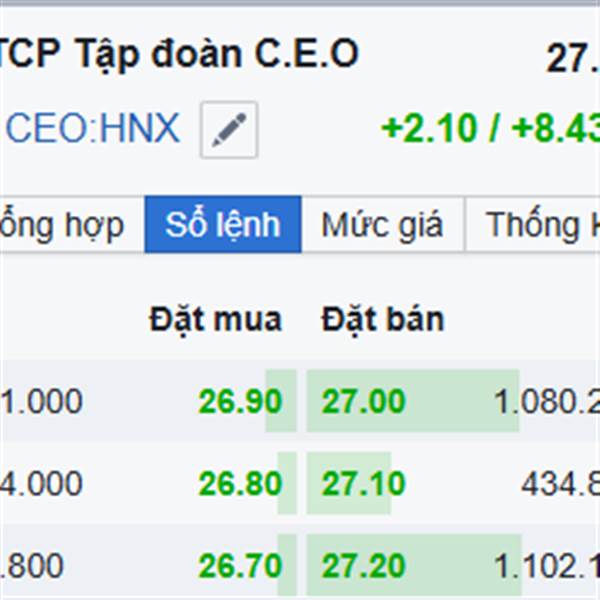Image resolution: width=600 pixels, height=600 pixels.
Task: Click the ask volume in the 27.10 row
Action: pyautogui.click(x=560, y=484)
